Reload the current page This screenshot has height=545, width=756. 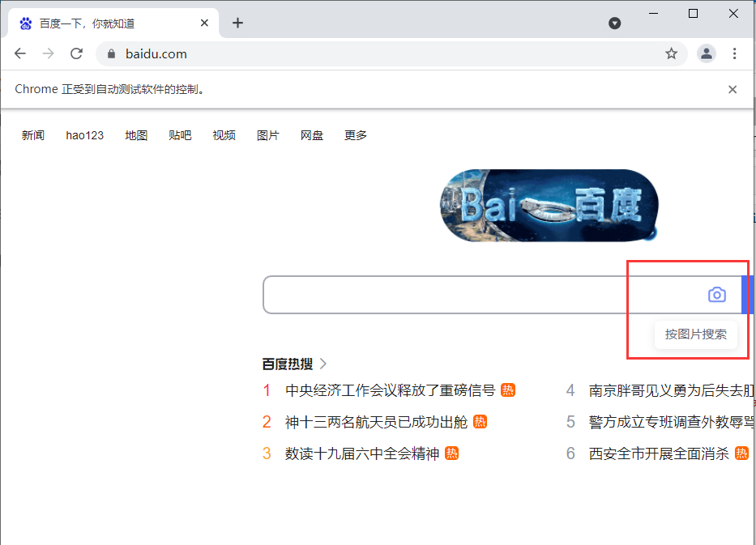point(76,53)
